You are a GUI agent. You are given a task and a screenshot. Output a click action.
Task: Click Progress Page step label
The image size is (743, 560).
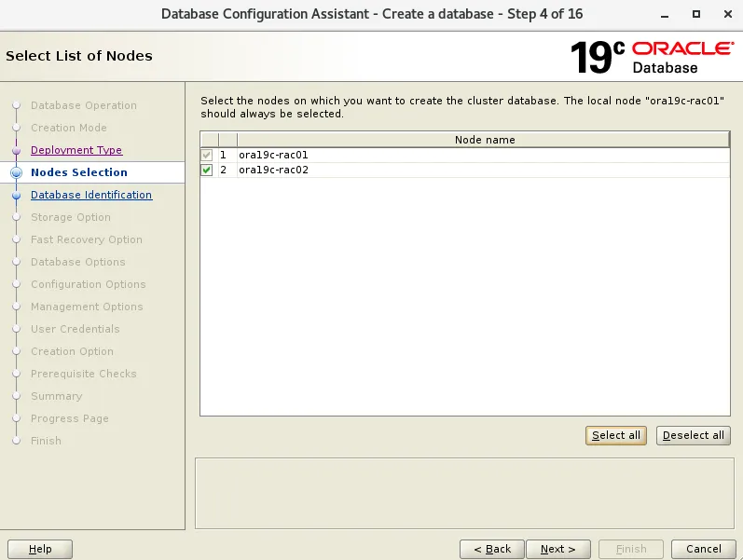[70, 418]
